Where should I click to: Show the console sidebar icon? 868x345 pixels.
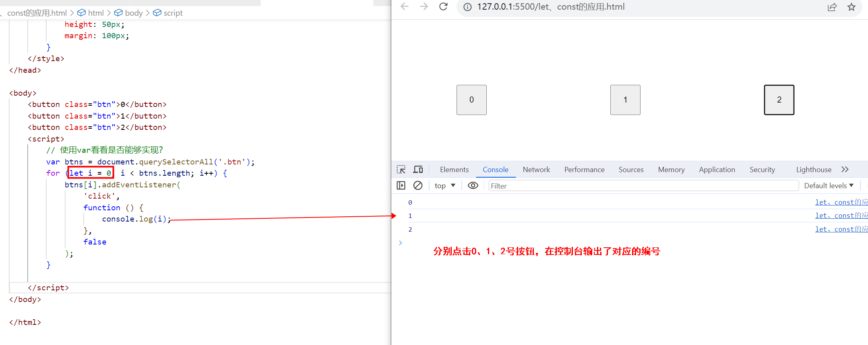(x=401, y=185)
